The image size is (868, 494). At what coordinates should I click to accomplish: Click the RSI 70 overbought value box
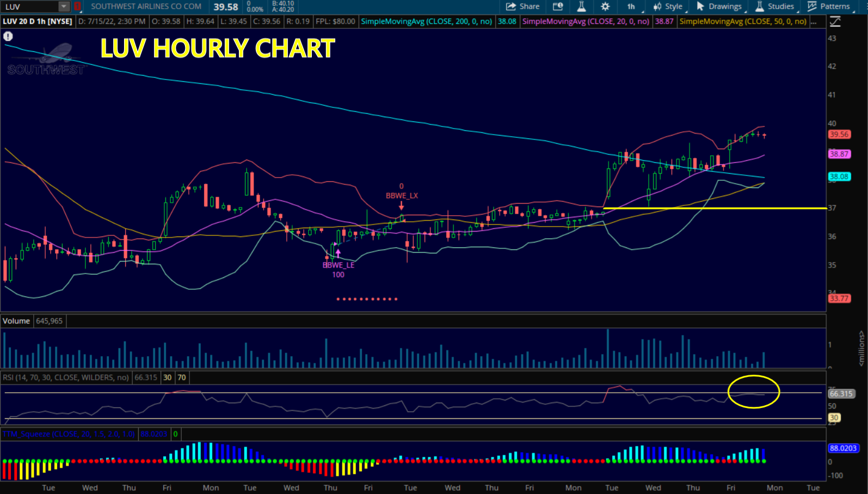[182, 377]
